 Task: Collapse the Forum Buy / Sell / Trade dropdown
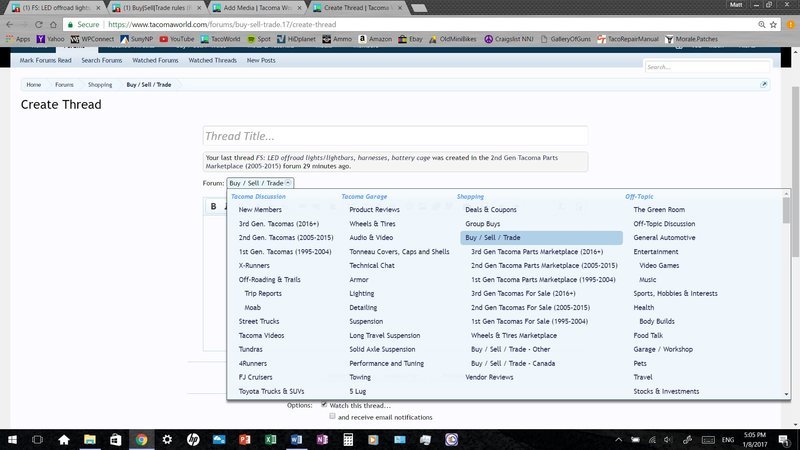pyautogui.click(x=260, y=183)
